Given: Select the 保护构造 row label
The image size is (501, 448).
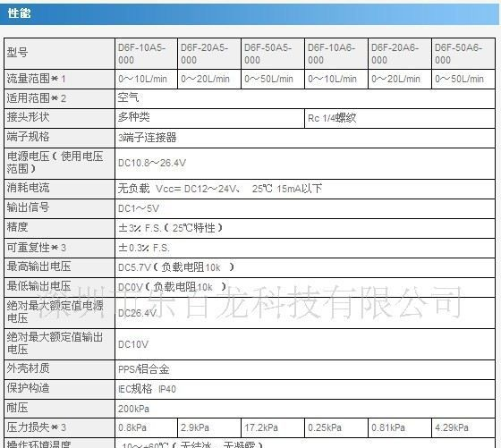Looking at the screenshot, I should (28, 388).
